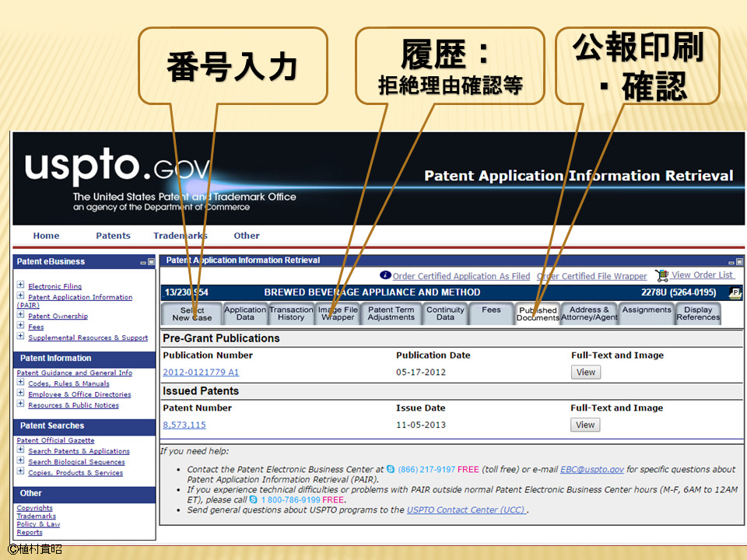Click Order Certified File Wrapper link
This screenshot has width=747, height=560.
point(591,276)
